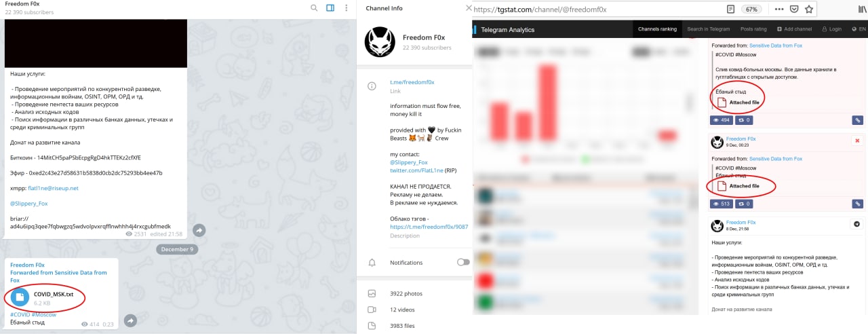
Task: Open @Slippery_Fox contact in Channel Info
Action: click(x=409, y=163)
